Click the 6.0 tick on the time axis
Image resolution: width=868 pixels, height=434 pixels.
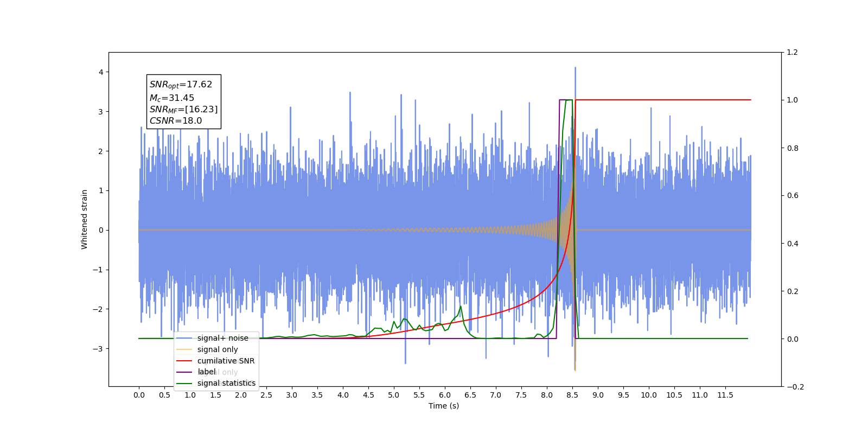point(445,395)
